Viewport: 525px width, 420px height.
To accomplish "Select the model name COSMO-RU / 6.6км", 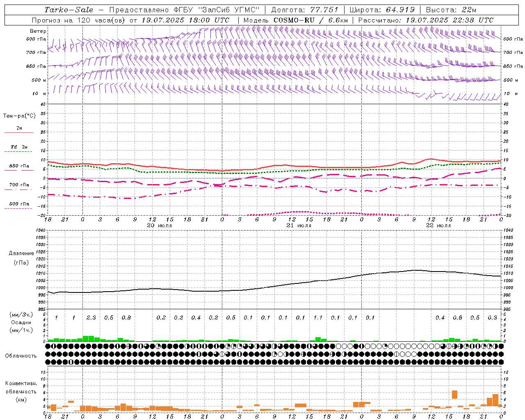I will 310,20.
